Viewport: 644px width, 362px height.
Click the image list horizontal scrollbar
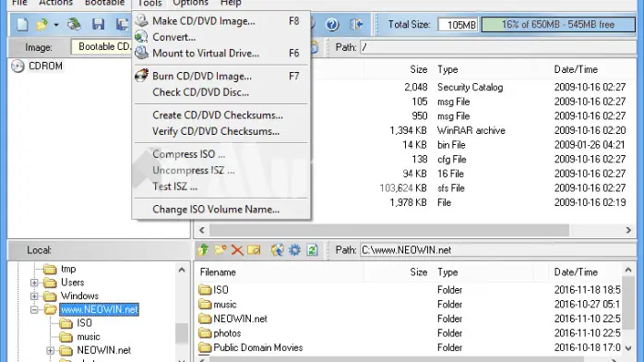[389, 230]
